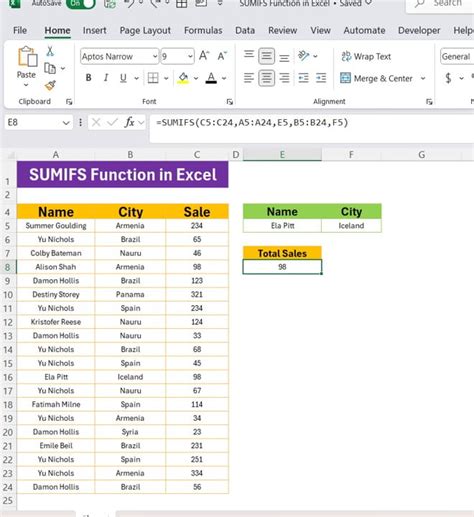Screen dimensions: 474x517
Task: Click the Enter checkmark in formula bar
Action: (112, 123)
